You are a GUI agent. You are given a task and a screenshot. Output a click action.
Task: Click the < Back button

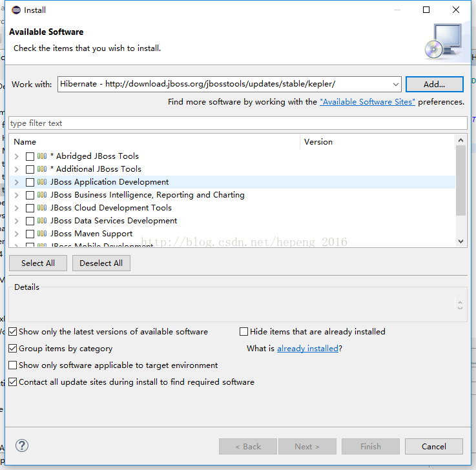click(248, 446)
